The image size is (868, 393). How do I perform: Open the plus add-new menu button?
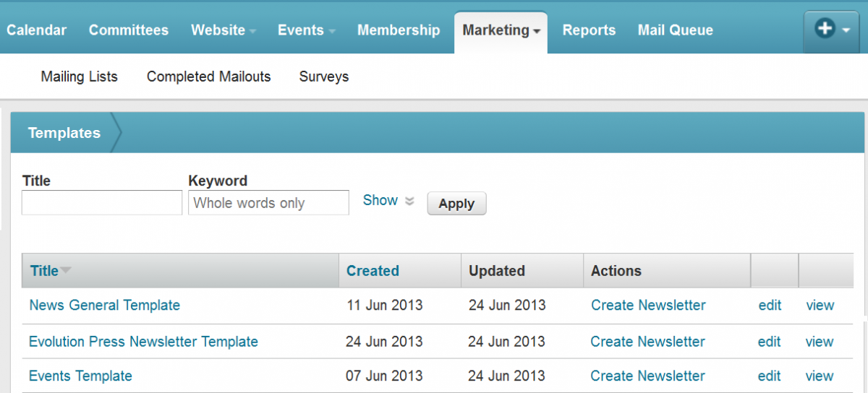(832, 30)
